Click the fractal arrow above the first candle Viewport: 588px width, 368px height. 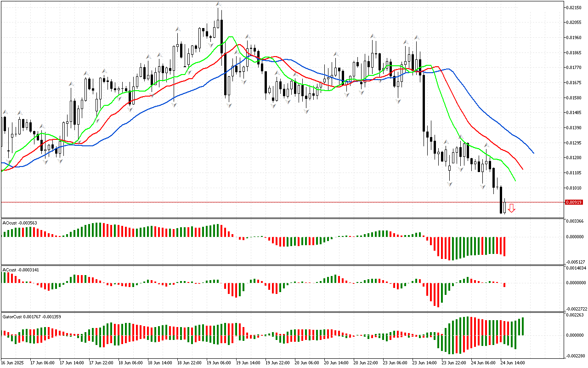(x=5, y=112)
